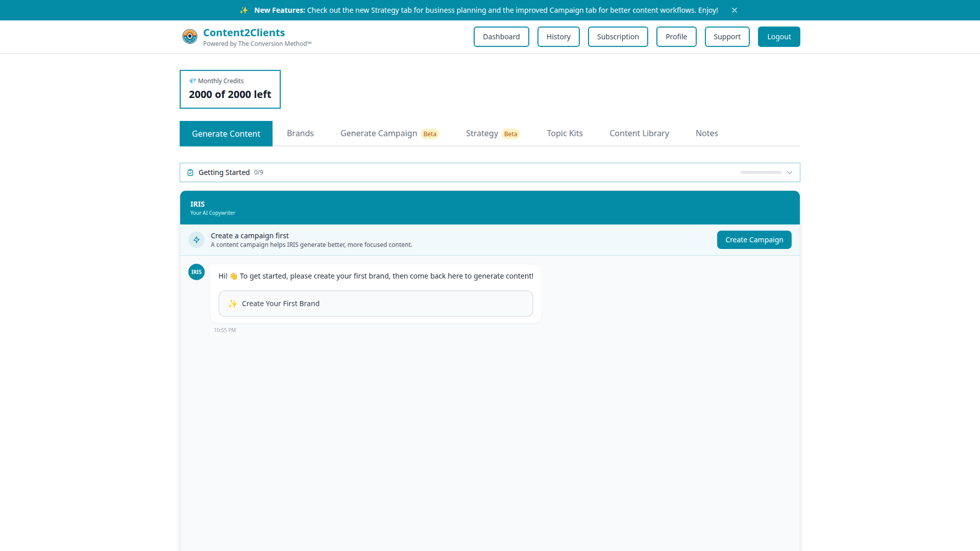Click the Create Campaign button
980x551 pixels.
[x=754, y=239]
